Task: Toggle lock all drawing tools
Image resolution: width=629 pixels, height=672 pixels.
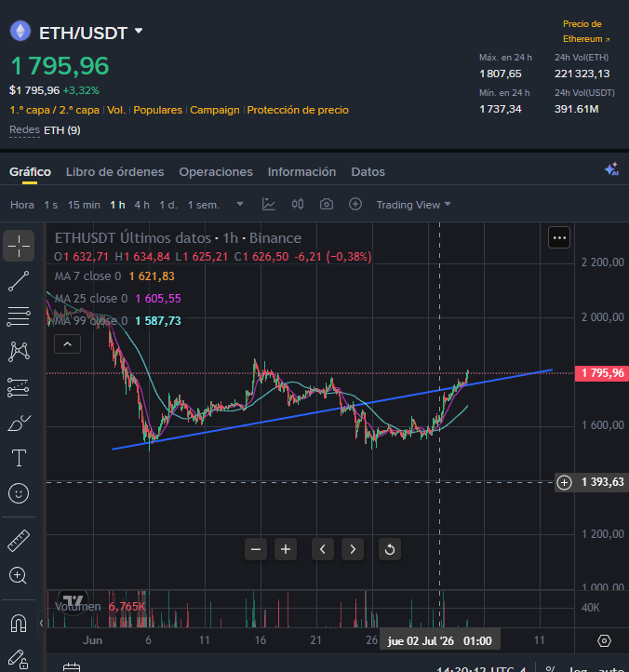Action: (19, 659)
